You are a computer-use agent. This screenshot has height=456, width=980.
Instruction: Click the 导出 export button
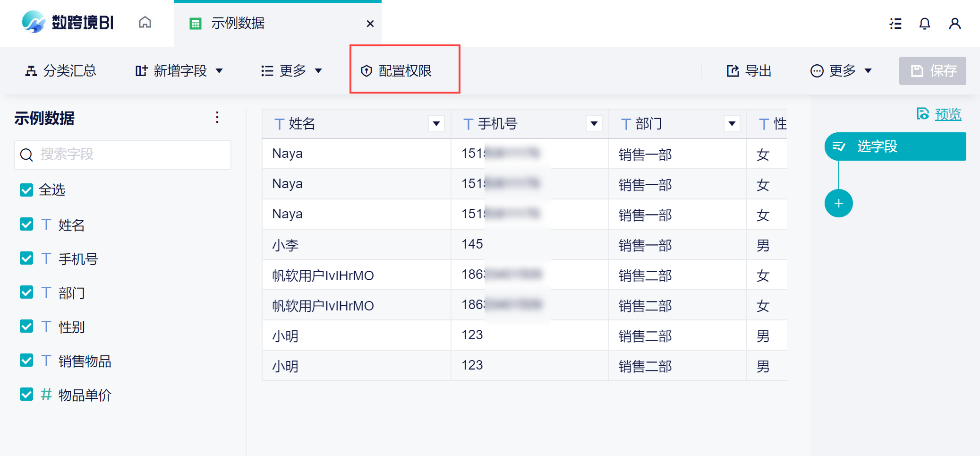[749, 71]
